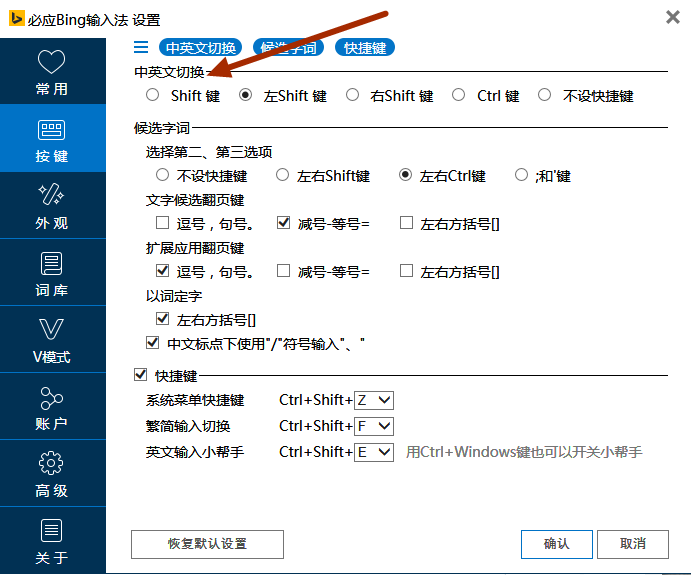Select the Shift 键 radio option
The image size is (691, 575).
pyautogui.click(x=152, y=95)
